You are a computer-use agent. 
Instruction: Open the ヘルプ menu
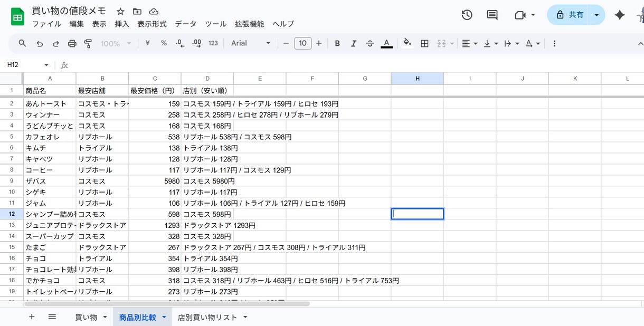click(283, 24)
